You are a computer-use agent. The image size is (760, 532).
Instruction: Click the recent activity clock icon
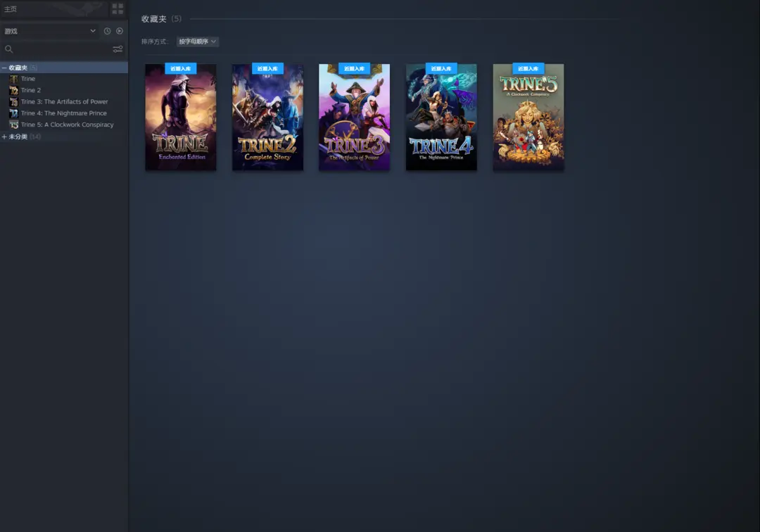pyautogui.click(x=107, y=31)
